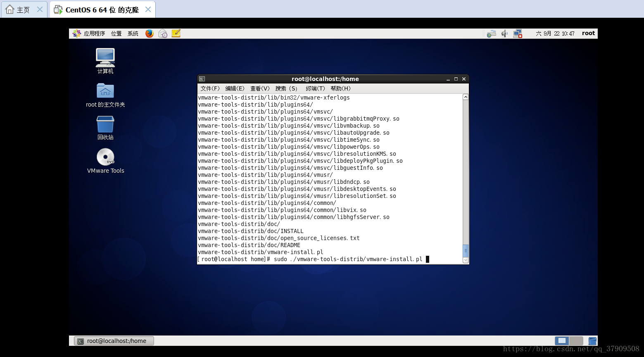Select the CentOS 6 64 位 的克隆 tab
This screenshot has width=644, height=357.
pyautogui.click(x=102, y=10)
